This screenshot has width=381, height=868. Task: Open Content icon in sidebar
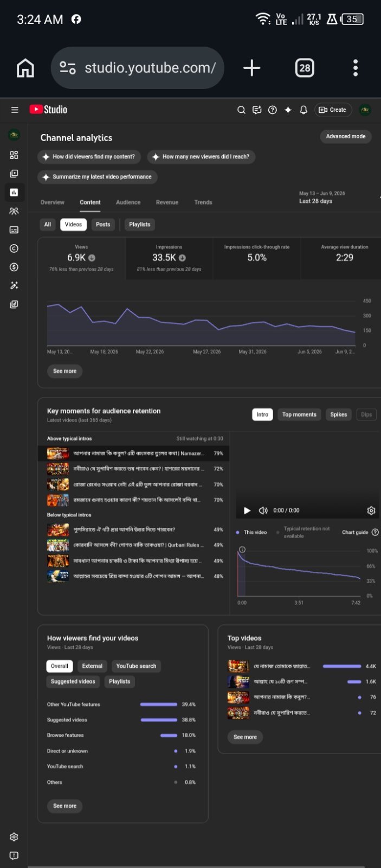pyautogui.click(x=14, y=174)
